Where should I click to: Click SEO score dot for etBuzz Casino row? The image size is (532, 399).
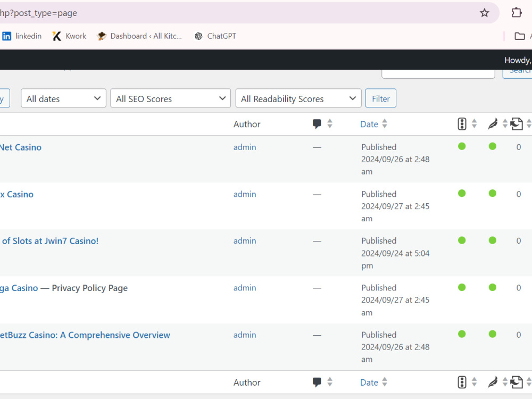point(462,334)
